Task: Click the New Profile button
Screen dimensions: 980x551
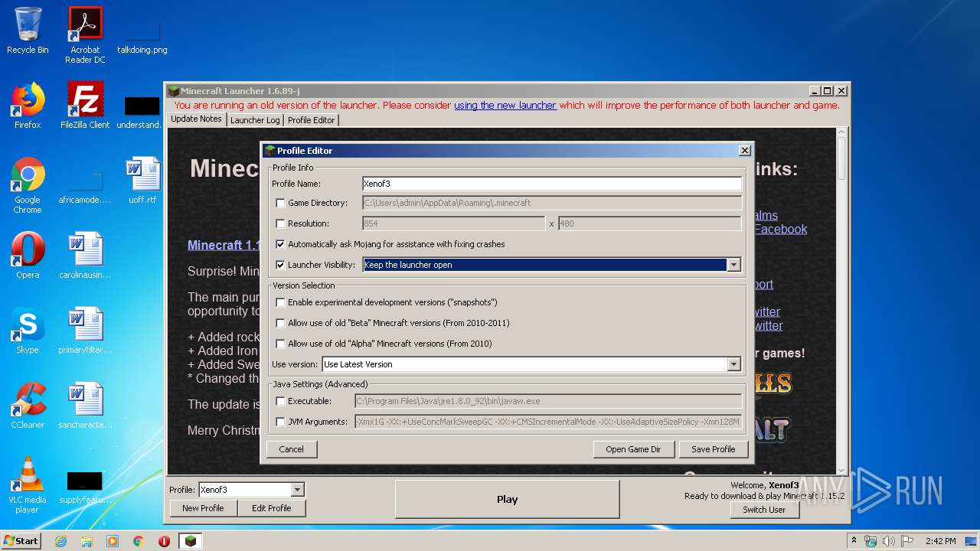Action: pyautogui.click(x=203, y=508)
